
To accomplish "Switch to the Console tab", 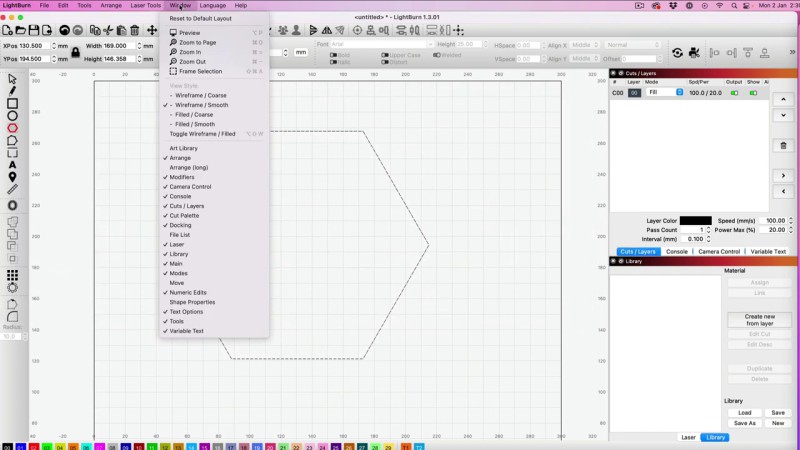I will (x=676, y=251).
